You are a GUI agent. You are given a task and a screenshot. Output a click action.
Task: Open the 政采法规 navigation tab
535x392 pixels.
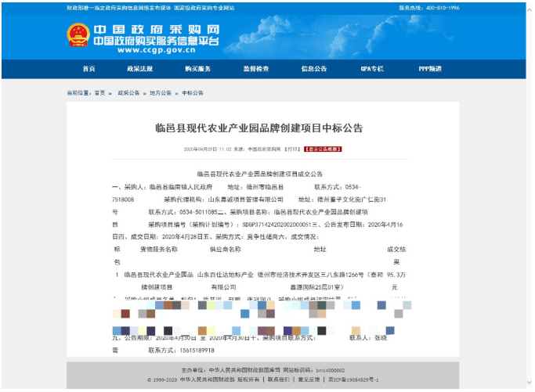click(x=141, y=69)
